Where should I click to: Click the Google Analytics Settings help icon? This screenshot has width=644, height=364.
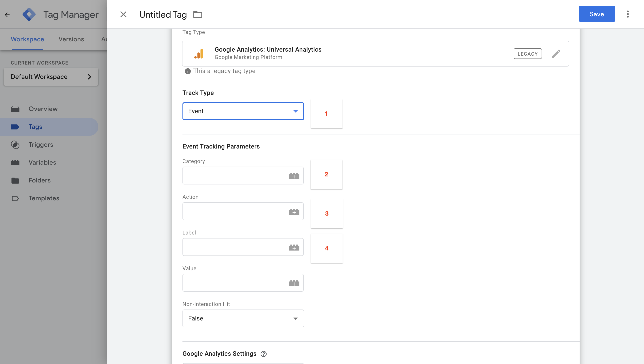point(264,354)
